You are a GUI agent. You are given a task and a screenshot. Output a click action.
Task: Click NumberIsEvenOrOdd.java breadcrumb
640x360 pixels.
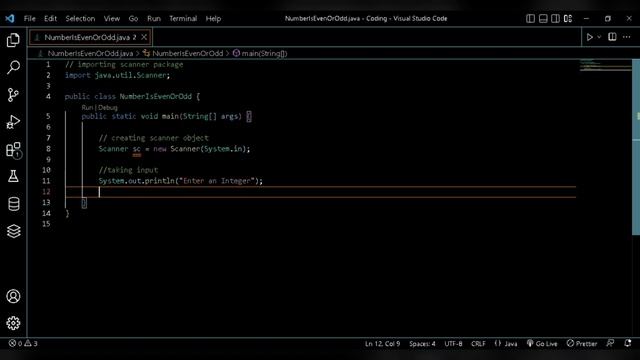(x=90, y=53)
